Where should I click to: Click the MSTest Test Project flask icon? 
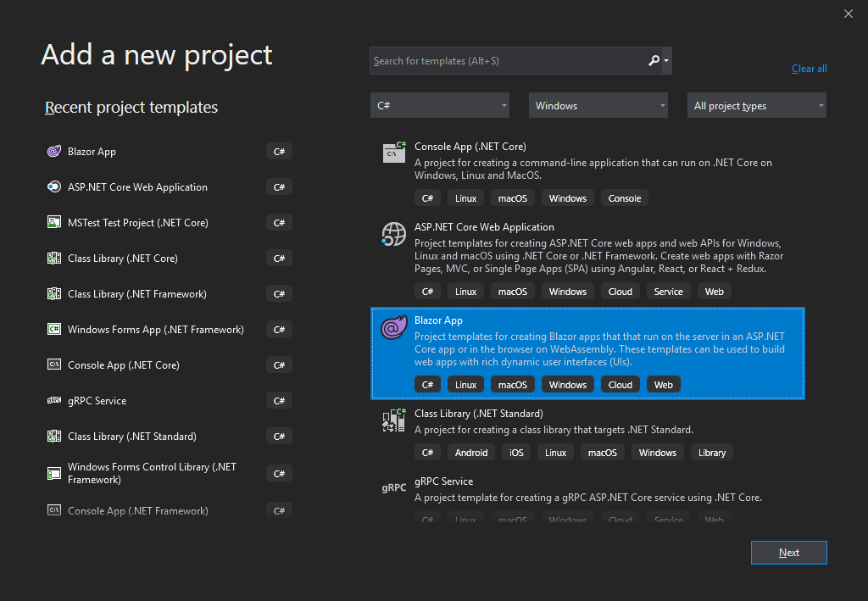[54, 222]
